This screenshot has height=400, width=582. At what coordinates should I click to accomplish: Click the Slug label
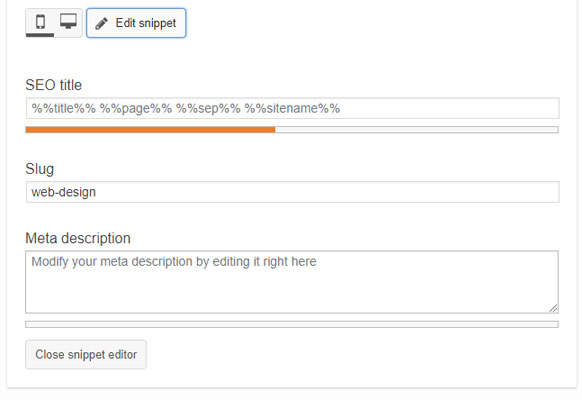pyautogui.click(x=40, y=169)
